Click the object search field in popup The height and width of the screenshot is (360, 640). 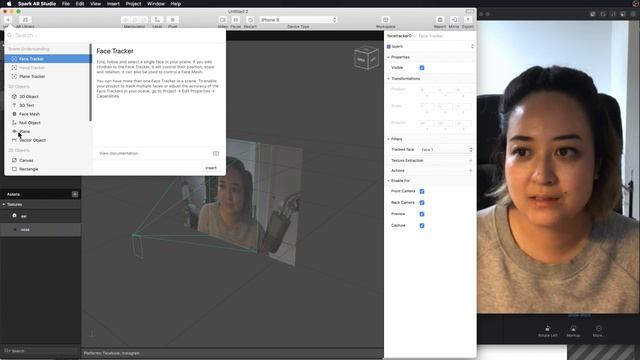tap(115, 36)
